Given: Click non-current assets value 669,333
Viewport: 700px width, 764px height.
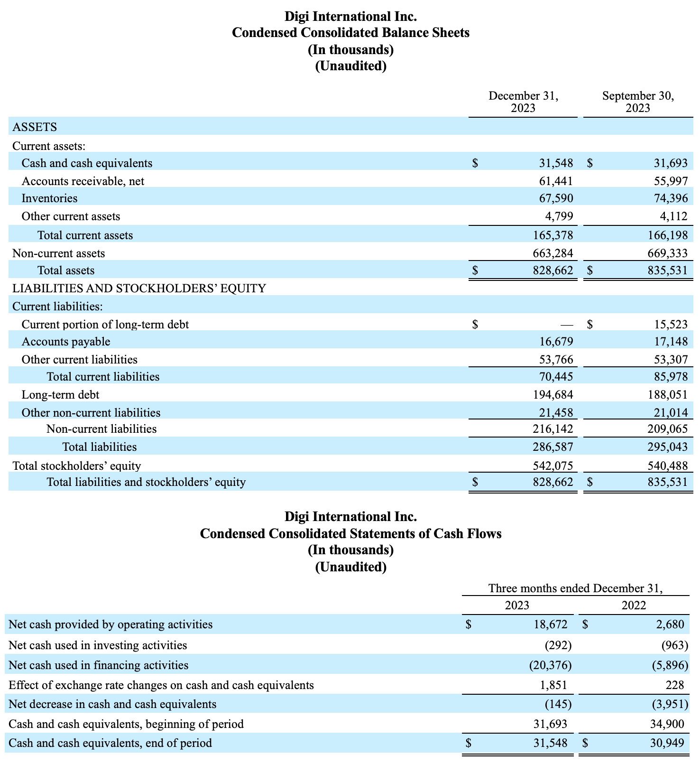Looking at the screenshot, I should (x=668, y=253).
